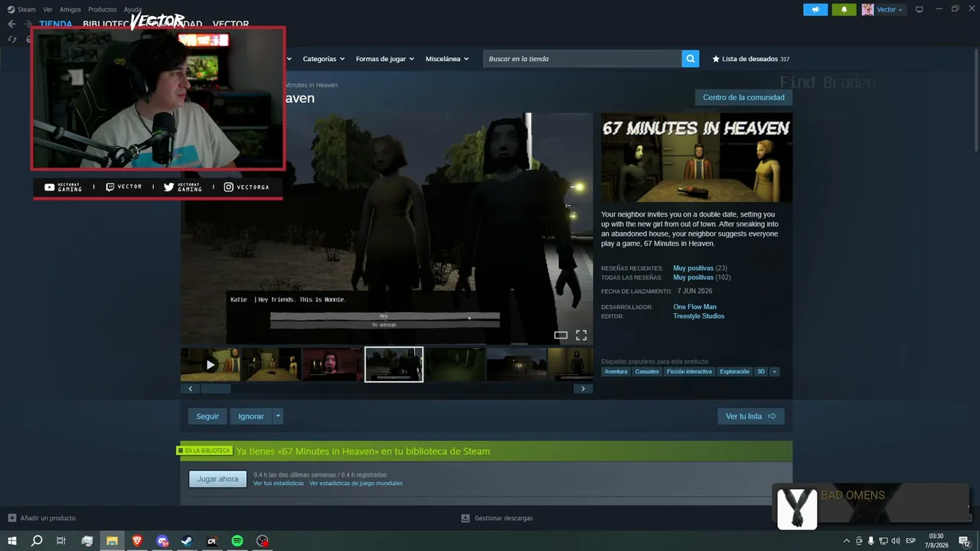Click the Gestionar descargas download icon
980x551 pixels.
coord(465,518)
